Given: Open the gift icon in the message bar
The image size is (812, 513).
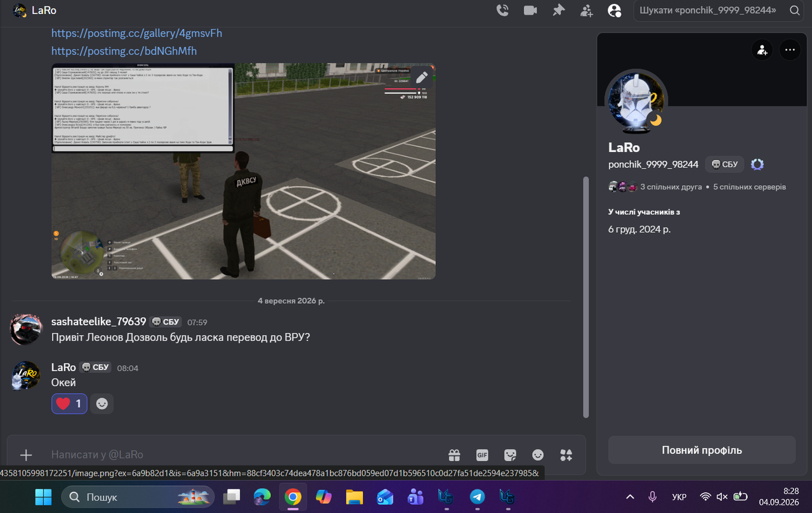Looking at the screenshot, I should 454,455.
